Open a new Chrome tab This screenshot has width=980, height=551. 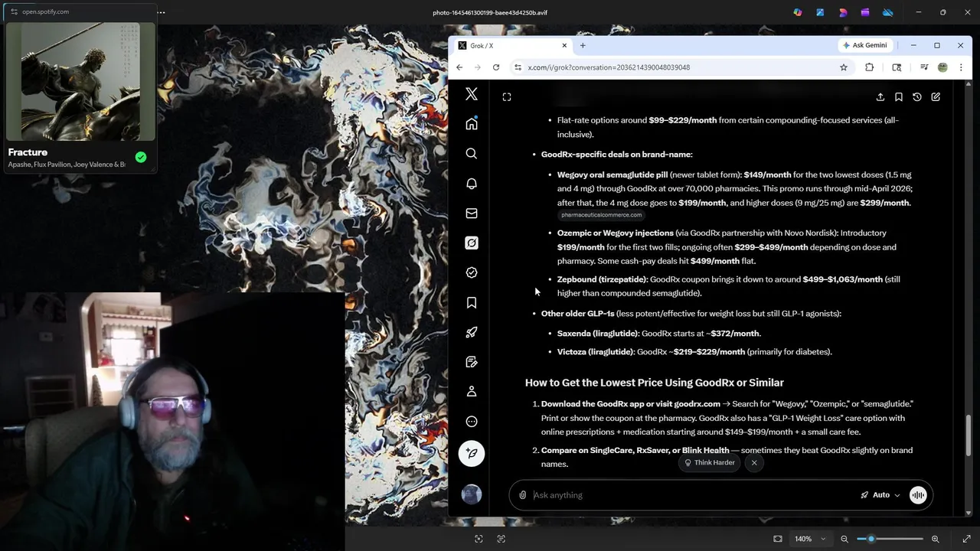583,45
